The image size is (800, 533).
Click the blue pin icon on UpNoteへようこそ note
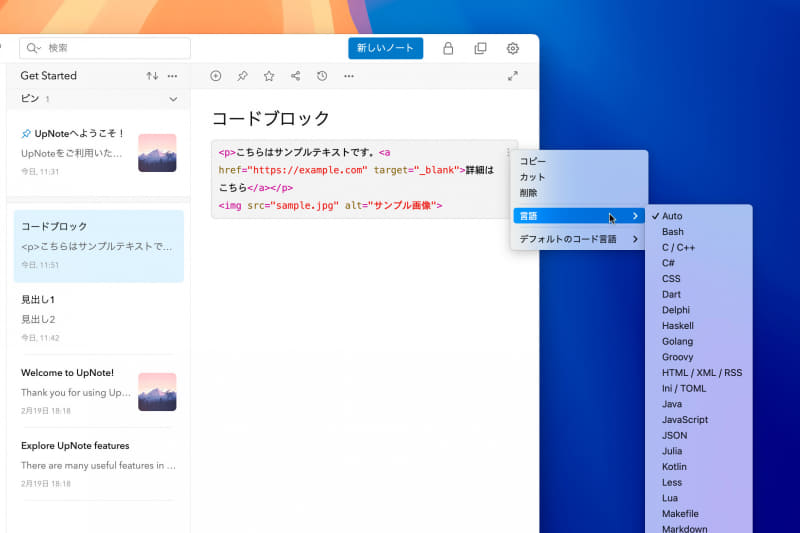click(x=26, y=134)
